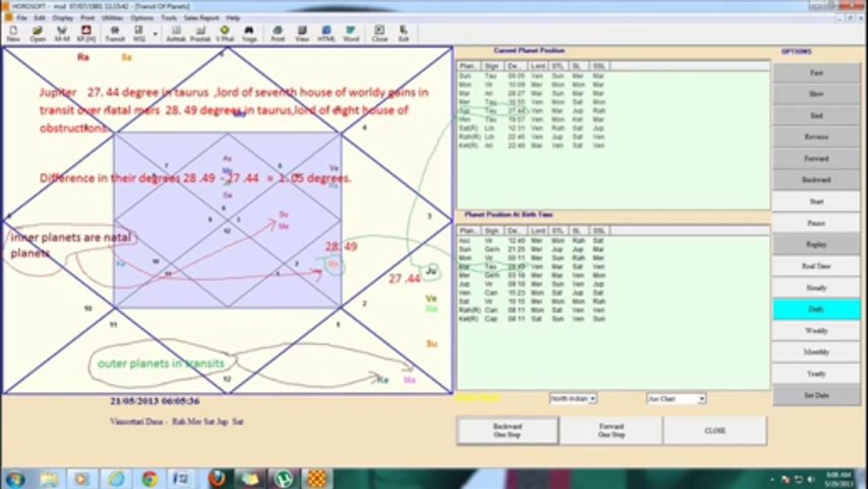Open the Display menu

click(x=62, y=18)
